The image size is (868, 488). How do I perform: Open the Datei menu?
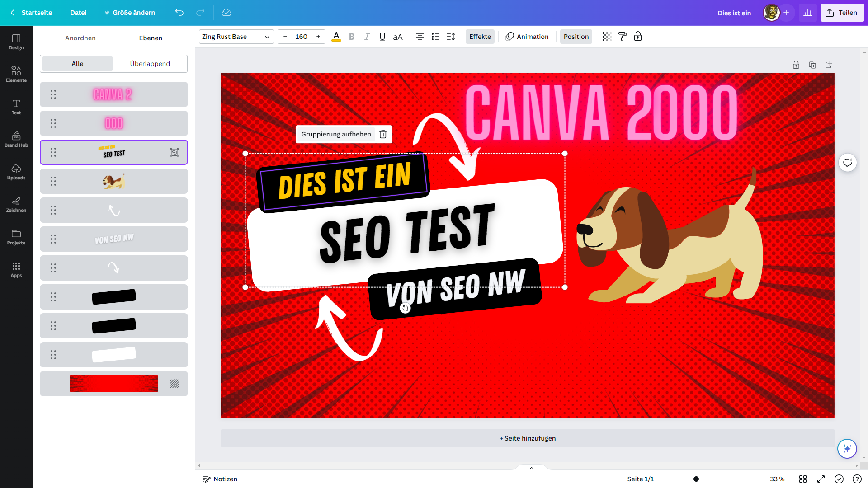(78, 13)
